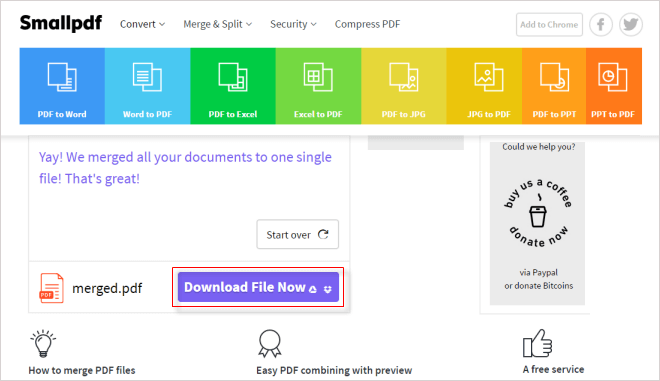Click the lightbulb how-to icon

point(43,343)
